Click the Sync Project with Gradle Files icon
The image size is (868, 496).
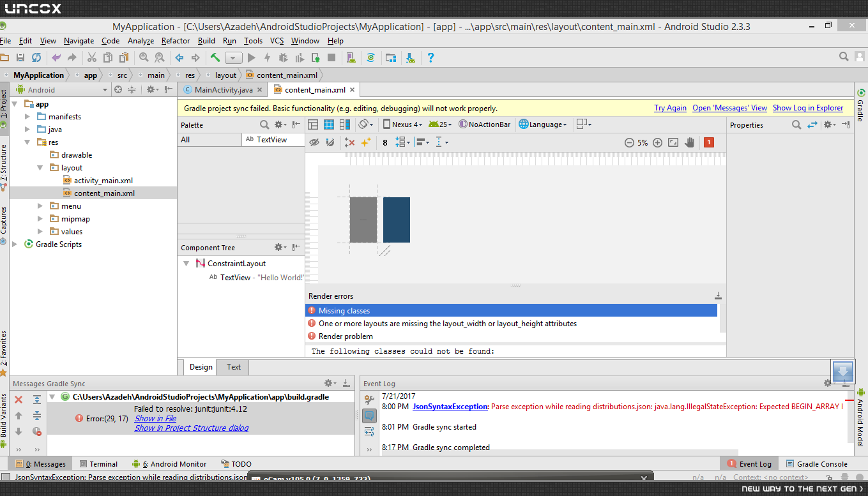[370, 57]
